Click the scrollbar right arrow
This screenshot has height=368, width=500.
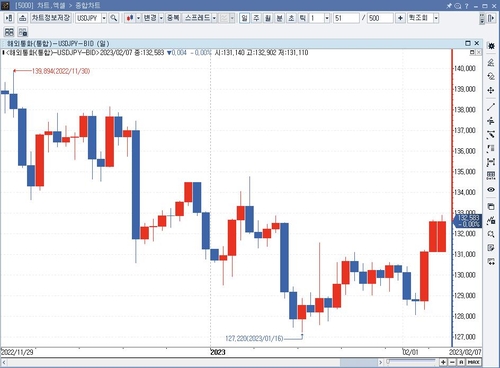click(x=380, y=362)
